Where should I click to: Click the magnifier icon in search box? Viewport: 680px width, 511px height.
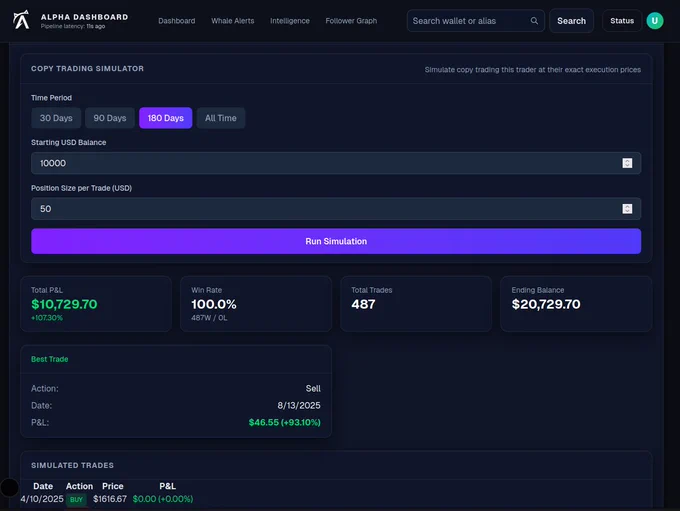pyautogui.click(x=534, y=21)
